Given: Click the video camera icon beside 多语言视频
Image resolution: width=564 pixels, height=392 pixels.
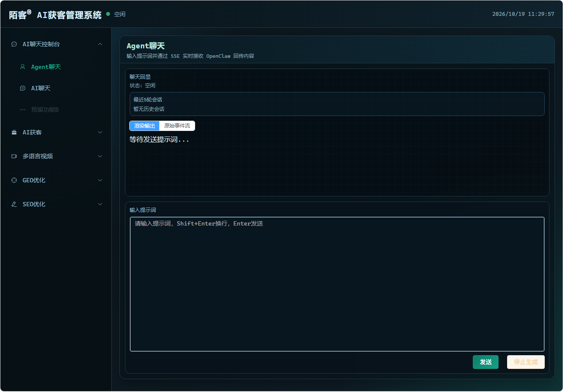Looking at the screenshot, I should tap(14, 156).
